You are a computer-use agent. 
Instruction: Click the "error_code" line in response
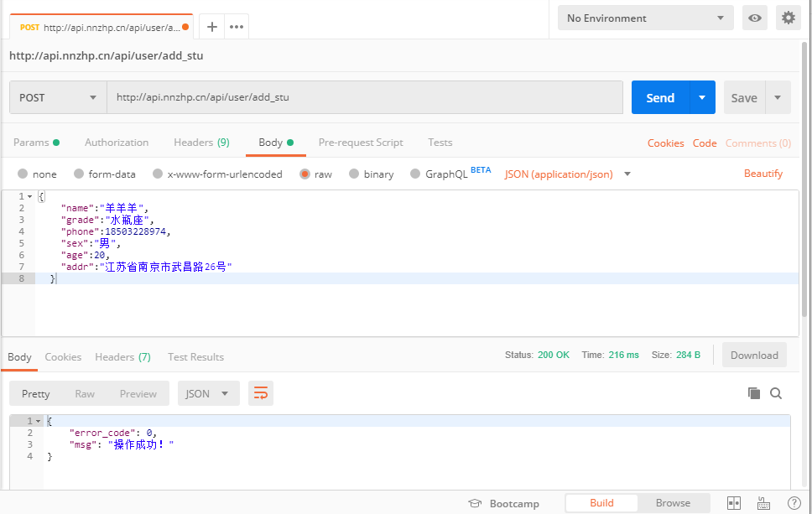pos(112,433)
